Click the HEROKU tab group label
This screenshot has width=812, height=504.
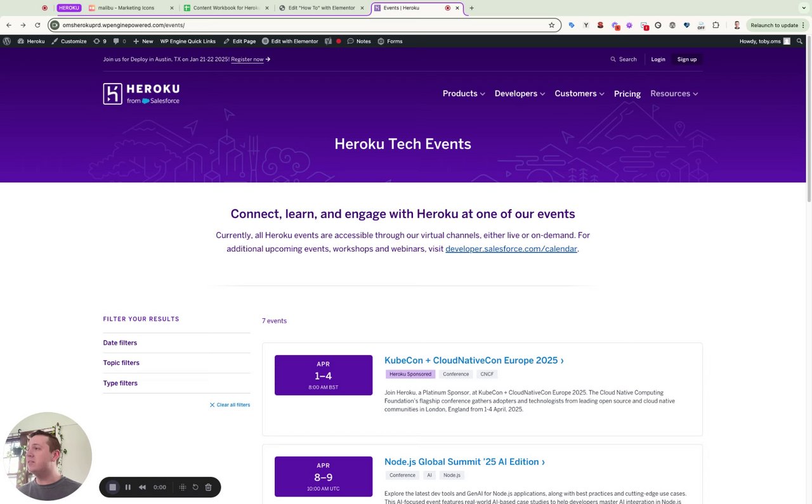(69, 8)
